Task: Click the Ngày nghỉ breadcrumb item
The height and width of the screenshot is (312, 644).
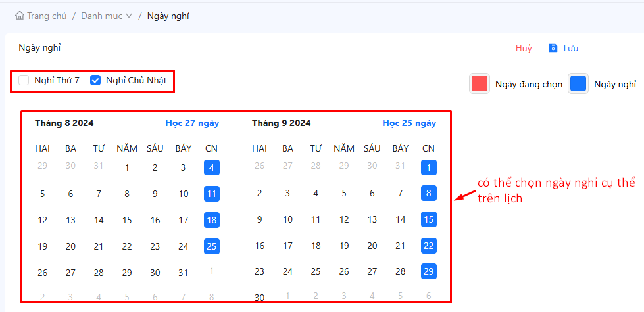Action: pyautogui.click(x=168, y=16)
